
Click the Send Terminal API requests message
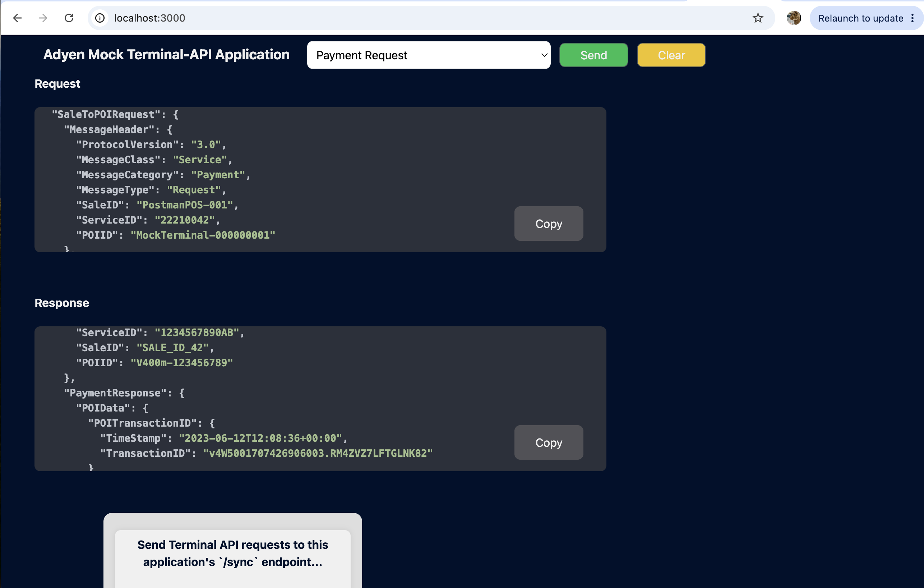(x=232, y=553)
